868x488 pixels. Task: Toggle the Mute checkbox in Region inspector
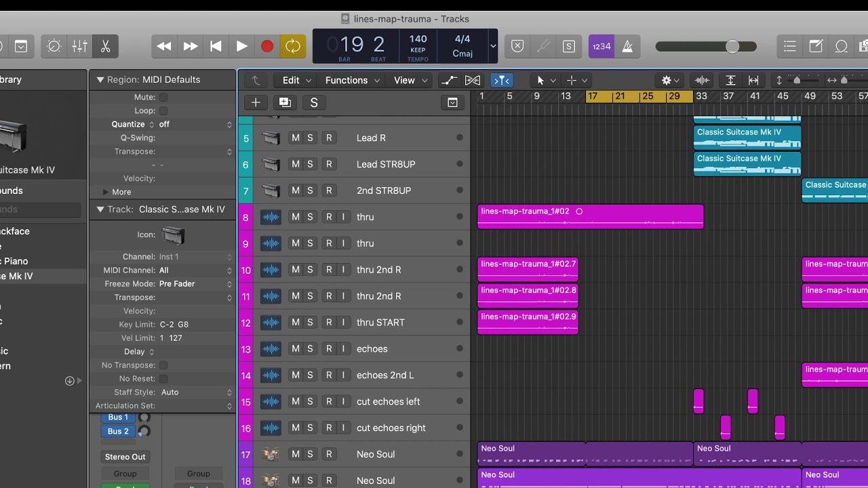tap(163, 98)
